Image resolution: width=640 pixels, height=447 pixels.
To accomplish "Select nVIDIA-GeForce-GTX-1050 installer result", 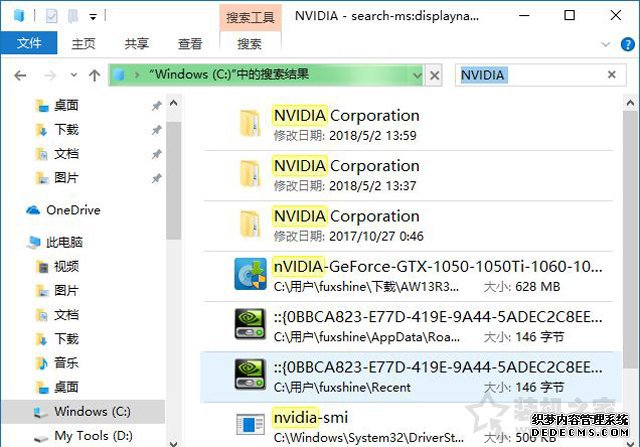I will pos(408,276).
